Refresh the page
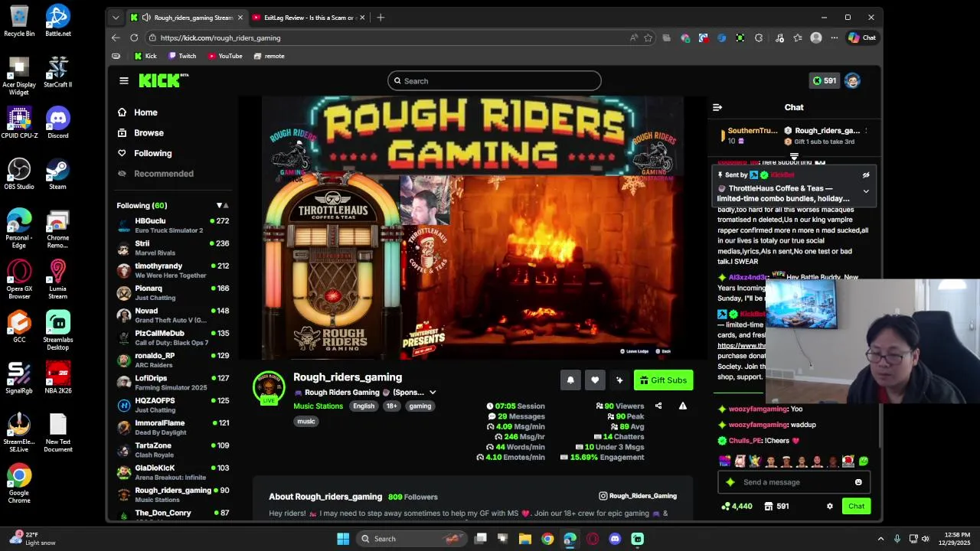Image resolution: width=980 pixels, height=551 pixels. [134, 37]
